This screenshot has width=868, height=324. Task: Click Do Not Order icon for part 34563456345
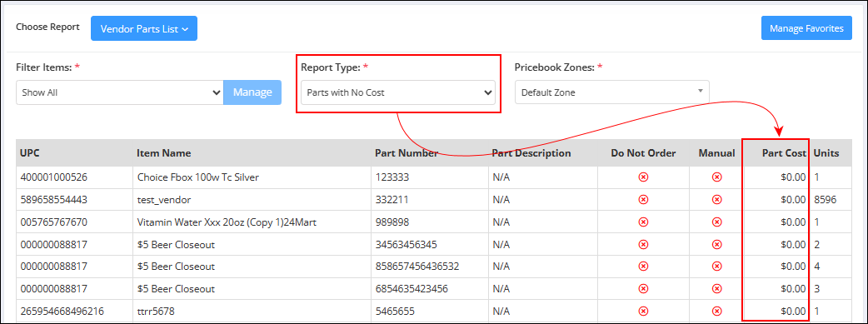point(643,244)
